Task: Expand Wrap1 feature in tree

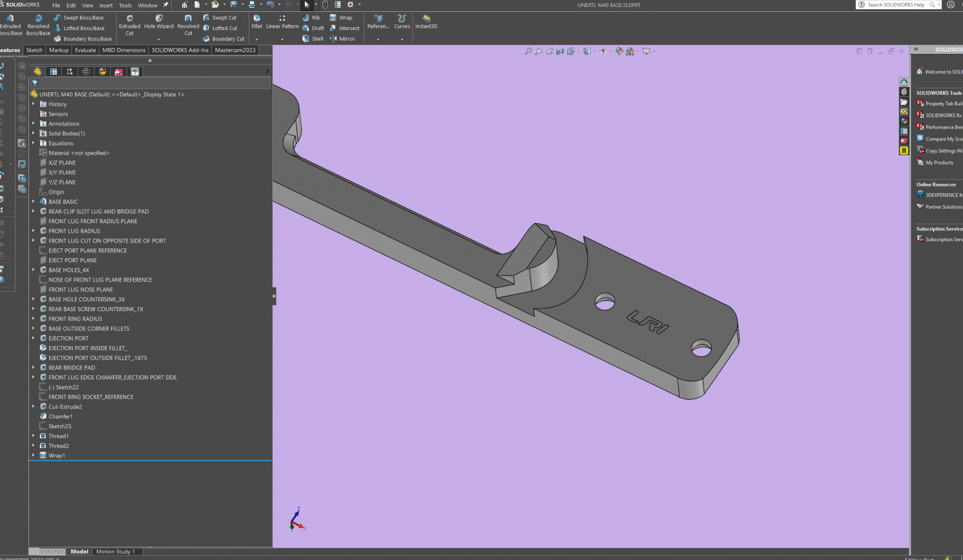Action: click(33, 455)
